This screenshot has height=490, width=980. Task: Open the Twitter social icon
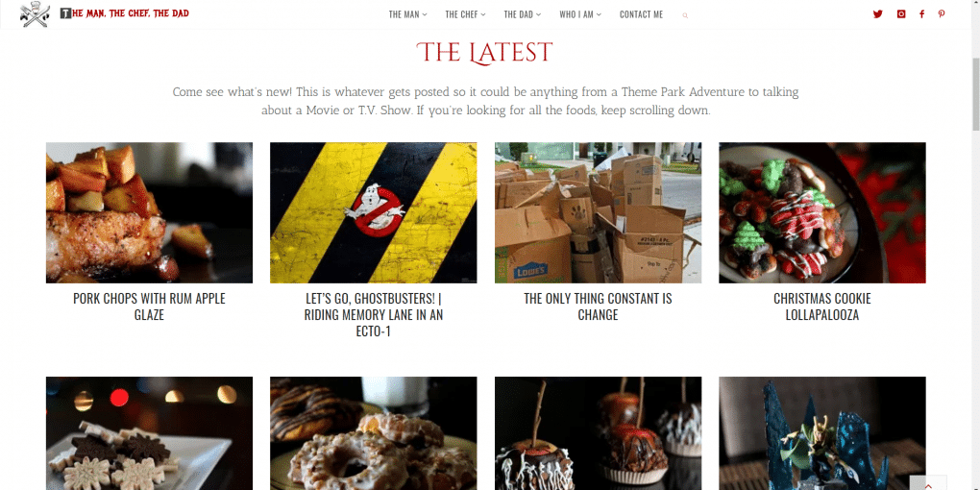pyautogui.click(x=877, y=14)
